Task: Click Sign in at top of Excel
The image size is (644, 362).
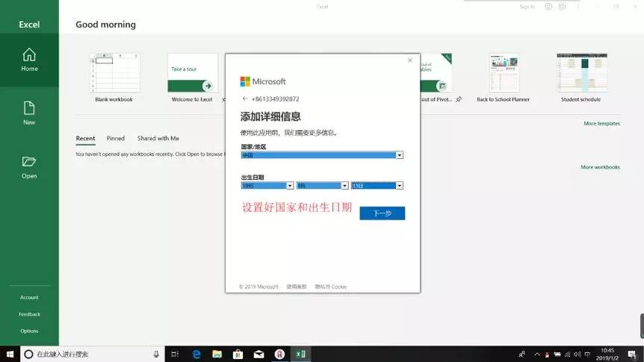Action: tap(527, 7)
